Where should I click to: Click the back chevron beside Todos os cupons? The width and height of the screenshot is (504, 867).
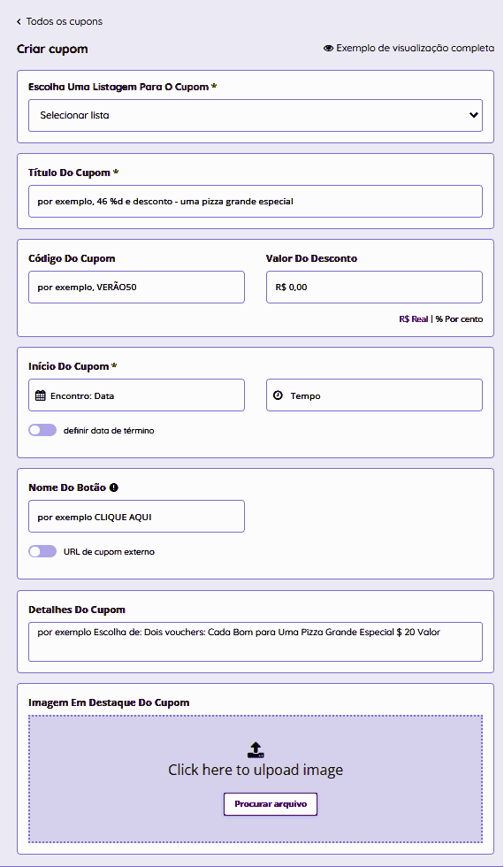19,21
